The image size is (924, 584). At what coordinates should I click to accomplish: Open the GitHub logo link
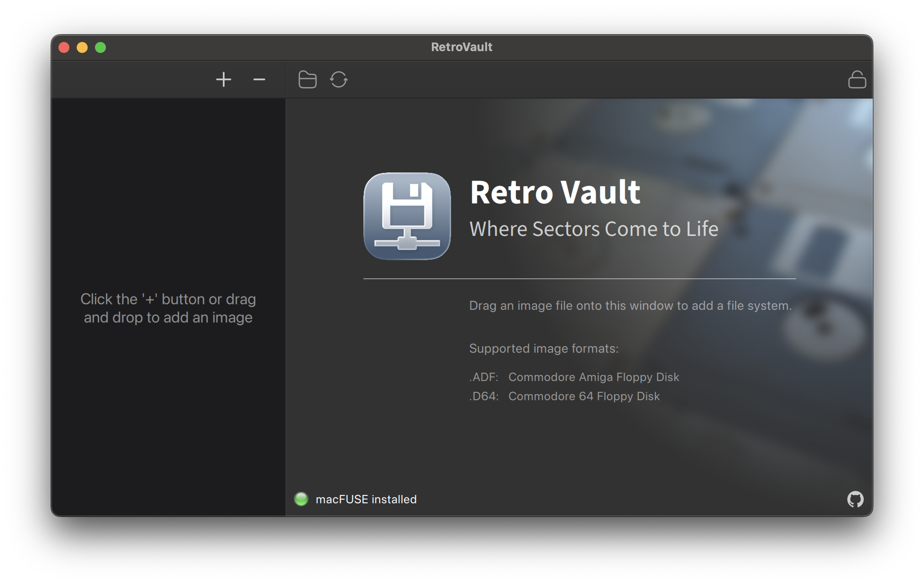click(855, 499)
